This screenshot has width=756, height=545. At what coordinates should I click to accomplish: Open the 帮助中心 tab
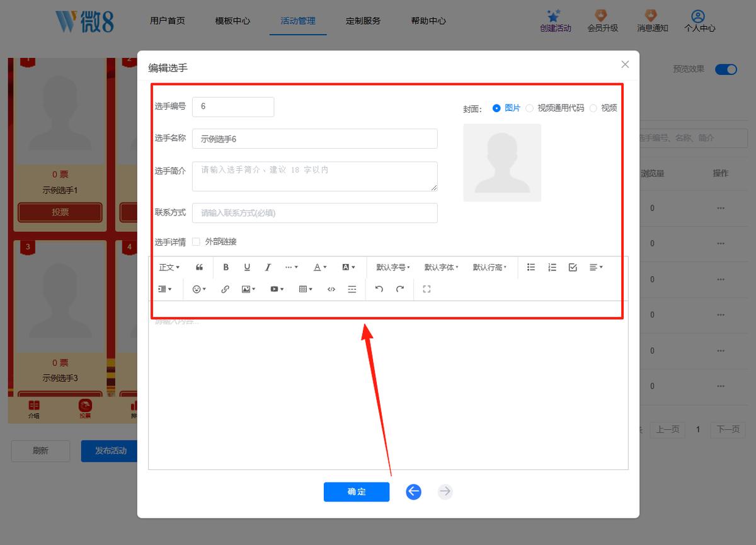(x=428, y=21)
